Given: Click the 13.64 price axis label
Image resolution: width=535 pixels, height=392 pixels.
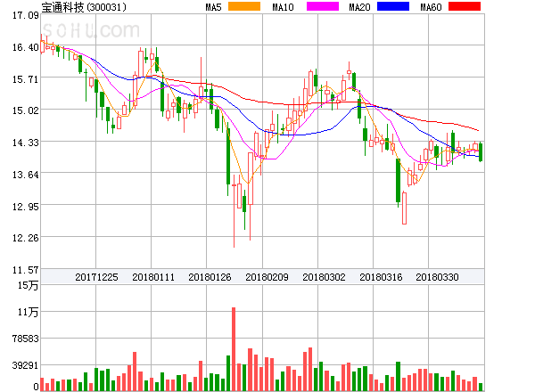Looking at the screenshot, I should pos(26,175).
